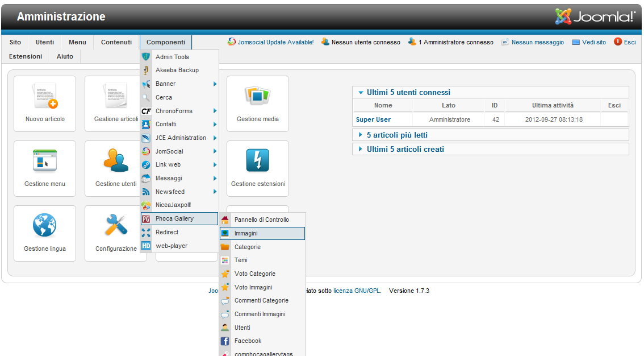This screenshot has width=644, height=356.
Task: Expand the Contatti submenu arrow
Action: [x=215, y=124]
